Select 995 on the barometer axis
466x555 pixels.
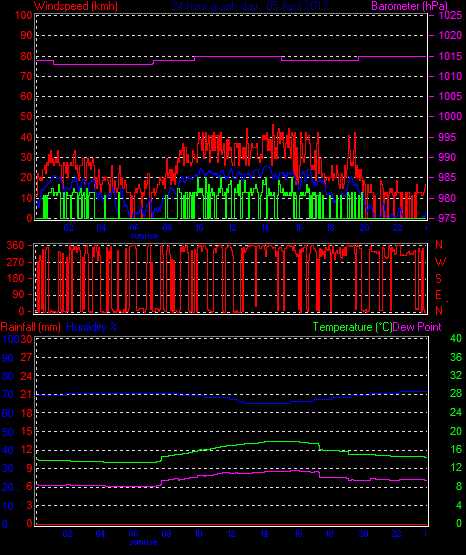click(448, 137)
